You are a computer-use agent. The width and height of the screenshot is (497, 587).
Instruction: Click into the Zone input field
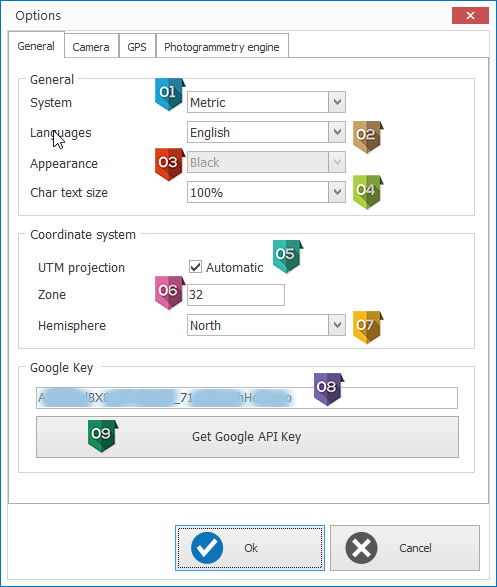[x=236, y=295]
